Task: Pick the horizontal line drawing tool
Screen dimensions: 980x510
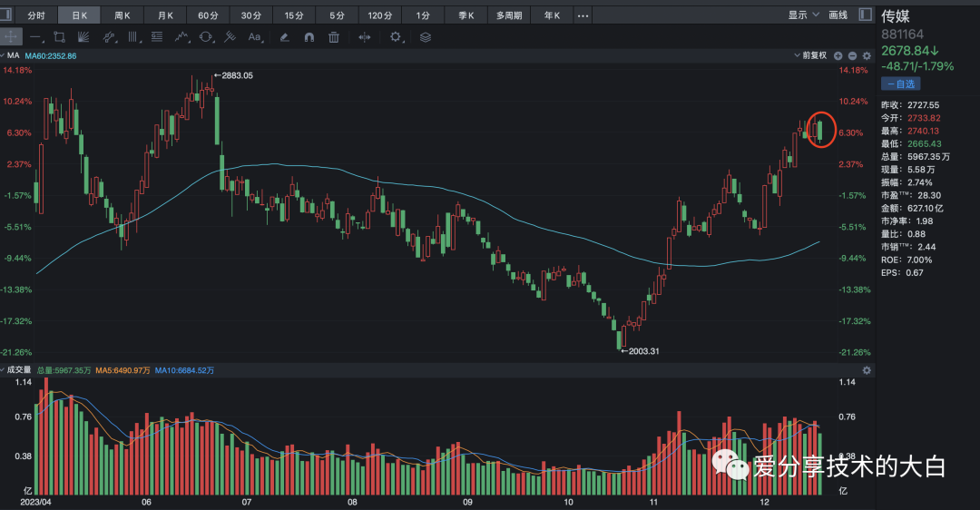Action: pos(36,37)
